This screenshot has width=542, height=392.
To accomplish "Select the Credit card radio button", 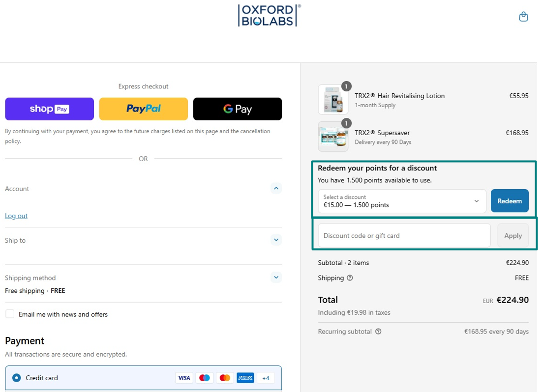I will (16, 378).
